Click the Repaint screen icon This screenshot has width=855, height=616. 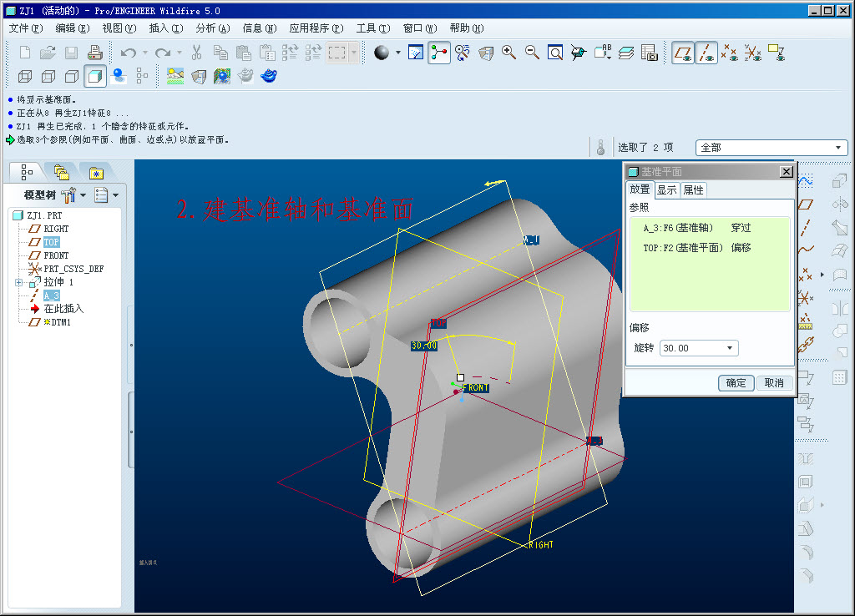416,53
